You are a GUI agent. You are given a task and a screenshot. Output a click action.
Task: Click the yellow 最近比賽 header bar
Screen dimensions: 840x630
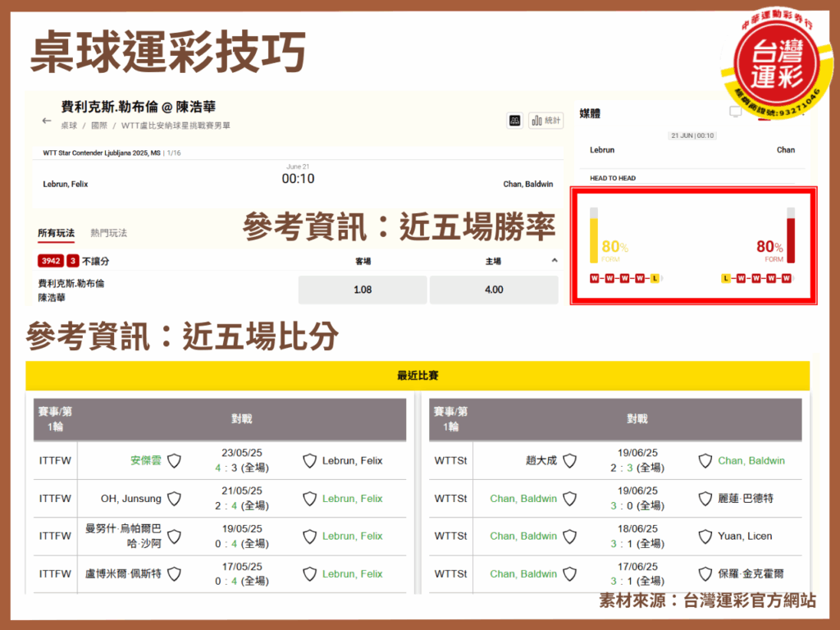coord(418,376)
